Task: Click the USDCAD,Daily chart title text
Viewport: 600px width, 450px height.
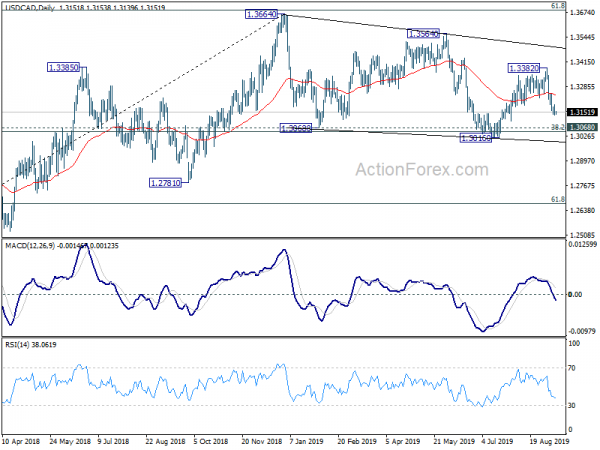Action: coord(30,7)
